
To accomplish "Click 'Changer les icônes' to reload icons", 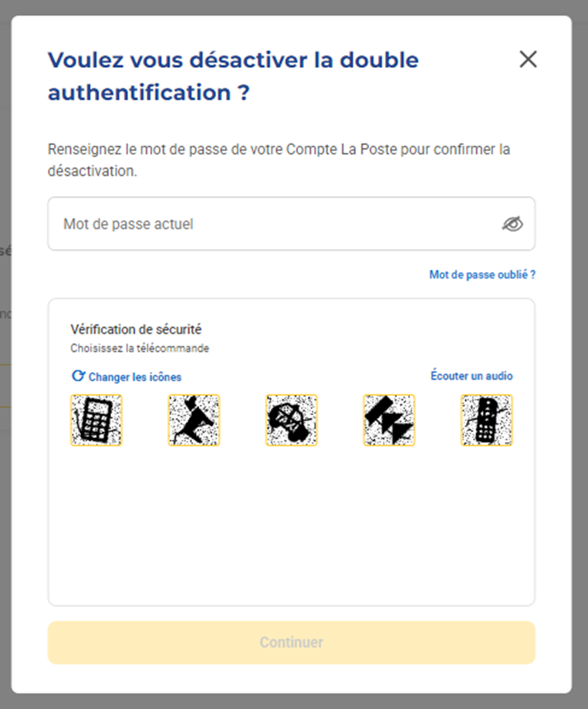I will (x=134, y=377).
